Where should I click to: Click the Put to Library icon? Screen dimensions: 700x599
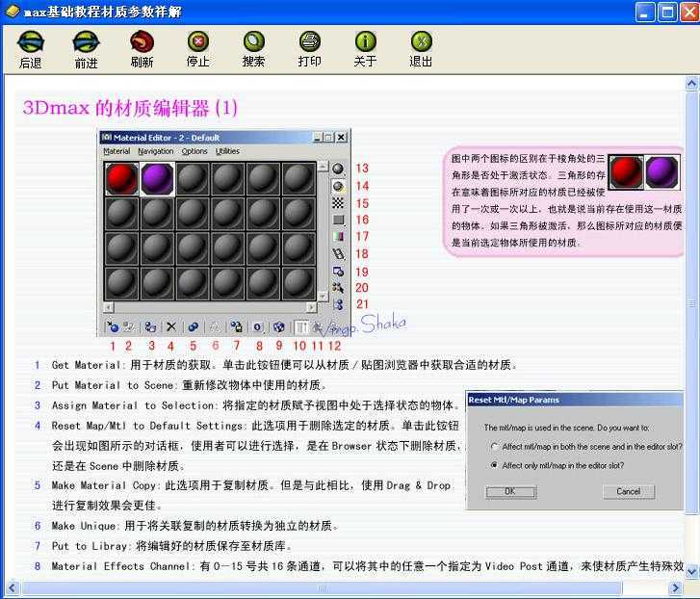[236, 327]
